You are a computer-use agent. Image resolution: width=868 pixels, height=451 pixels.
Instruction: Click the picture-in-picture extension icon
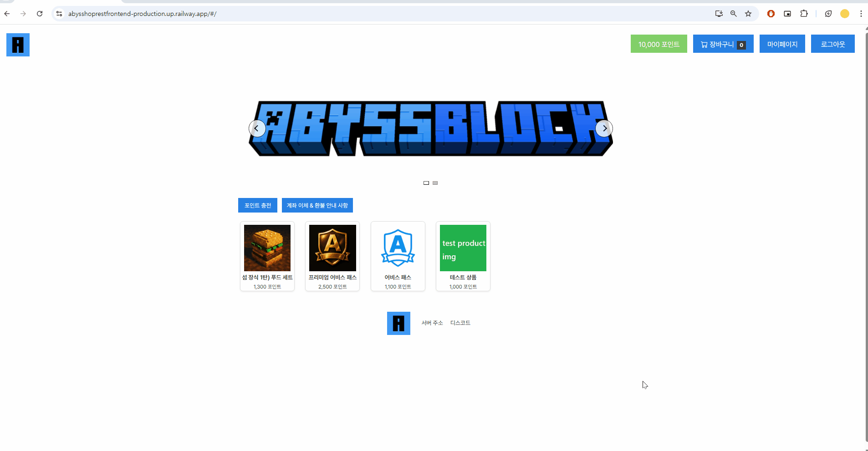(x=787, y=14)
